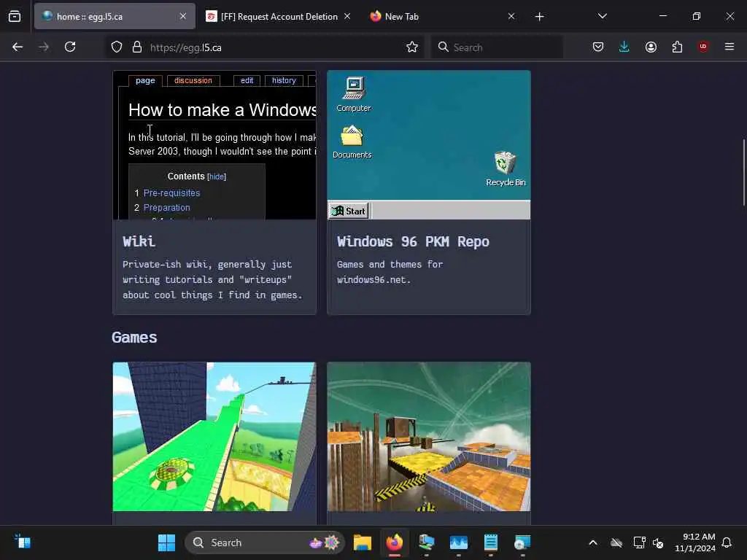Click the network display tray icon
The height and width of the screenshot is (560, 747).
pos(639,542)
